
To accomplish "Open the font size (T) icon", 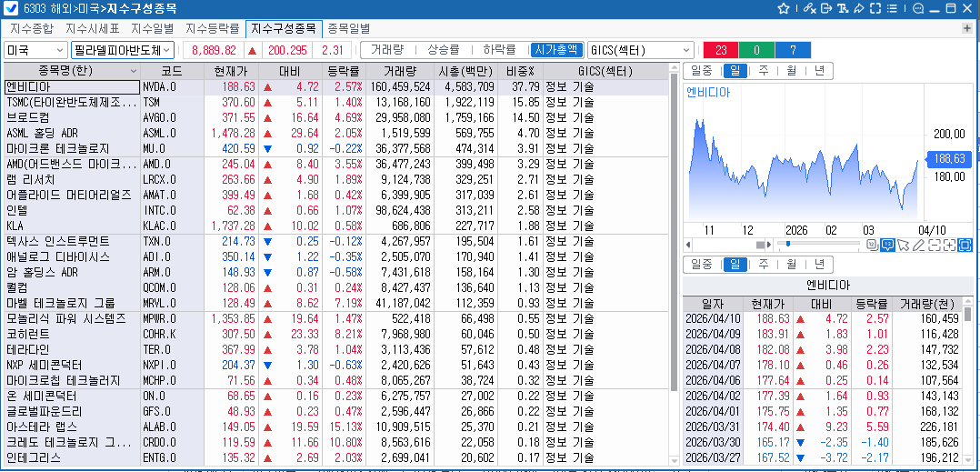I will [843, 8].
